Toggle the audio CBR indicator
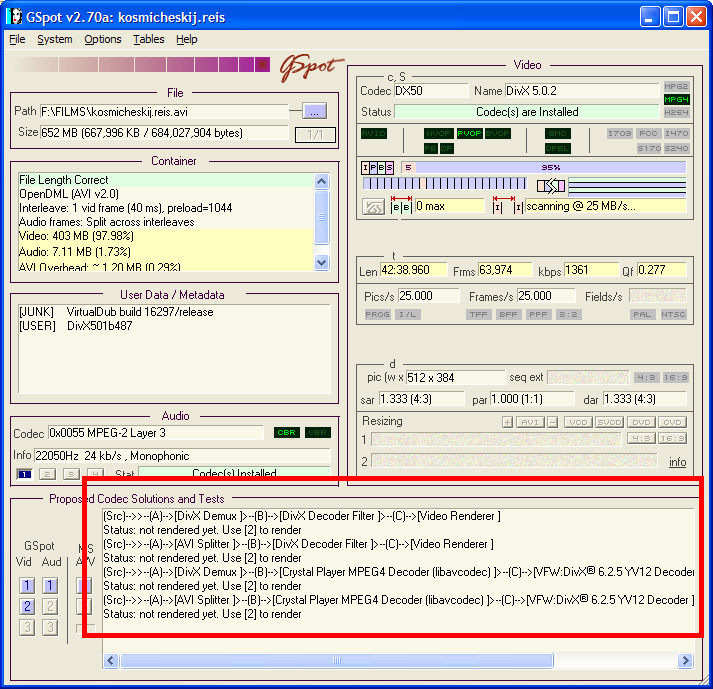This screenshot has width=713, height=689. click(286, 433)
